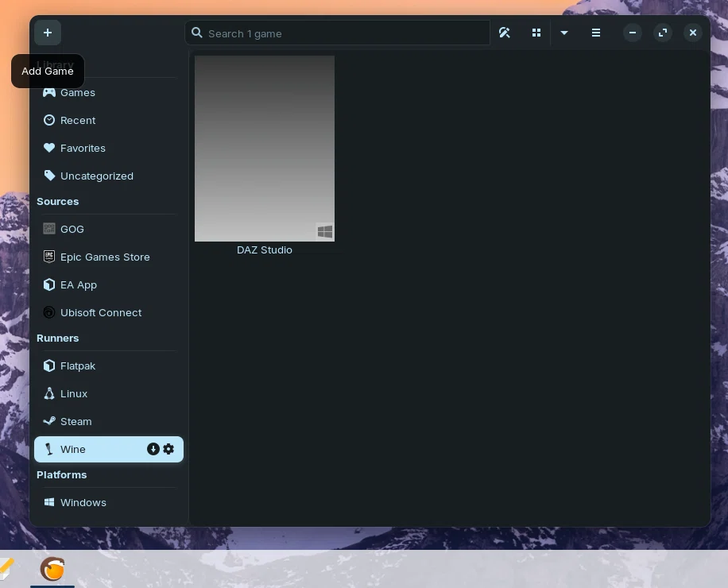Toggle the installed-games filter icon

505,33
